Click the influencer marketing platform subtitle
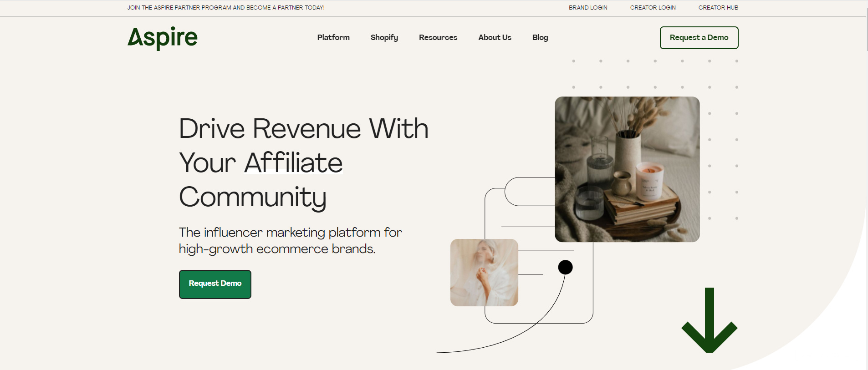This screenshot has height=370, width=868. 290,240
